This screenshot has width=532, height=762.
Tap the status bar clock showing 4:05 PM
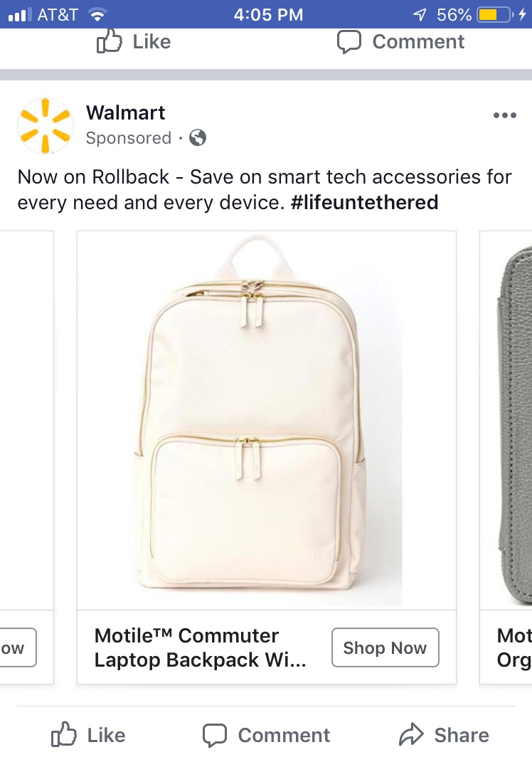(x=268, y=14)
